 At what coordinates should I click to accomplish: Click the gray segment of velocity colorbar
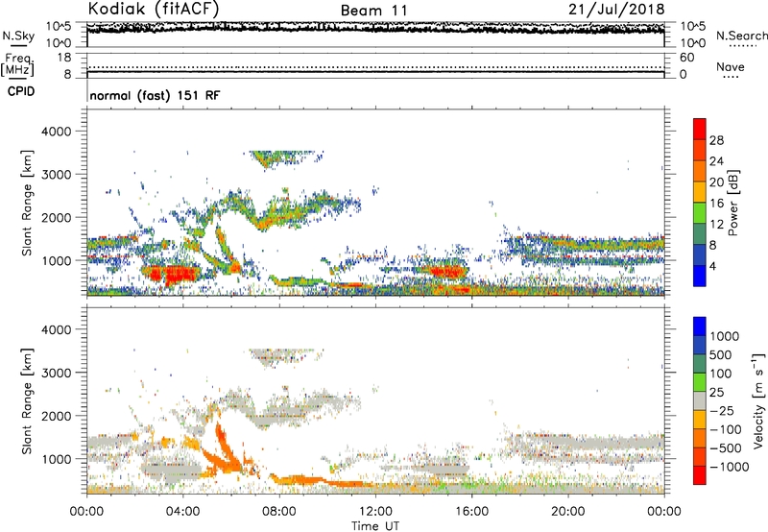700,401
